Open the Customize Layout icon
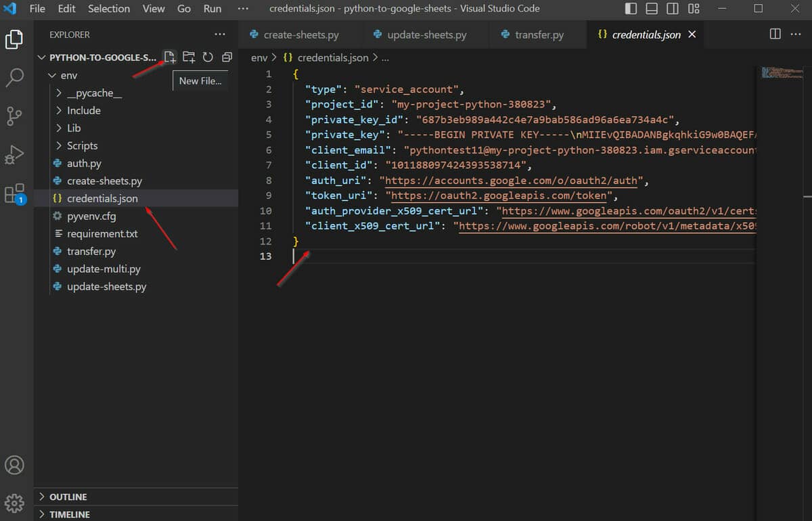The height and width of the screenshot is (521, 812). coord(694,9)
